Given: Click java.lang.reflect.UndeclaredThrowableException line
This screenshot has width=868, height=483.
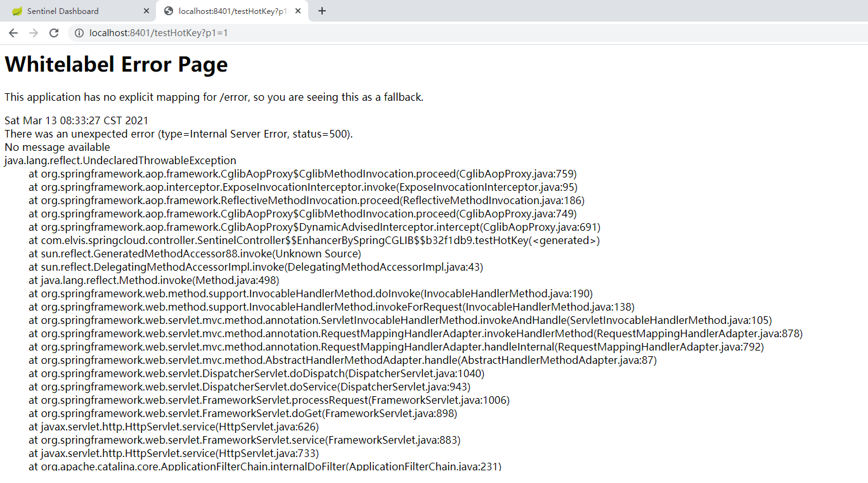Looking at the screenshot, I should 120,160.
